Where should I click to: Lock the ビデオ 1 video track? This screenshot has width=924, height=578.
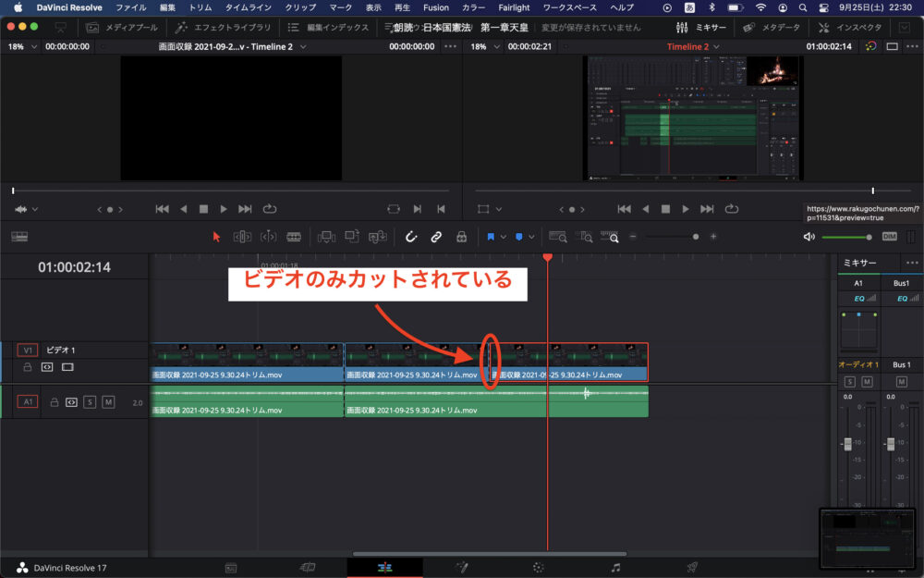tap(28, 367)
